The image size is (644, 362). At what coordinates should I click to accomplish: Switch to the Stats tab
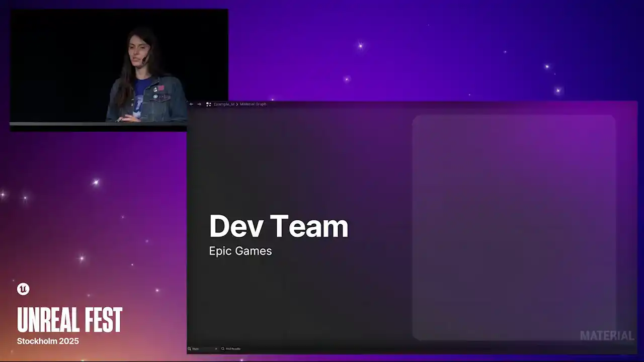196,348
